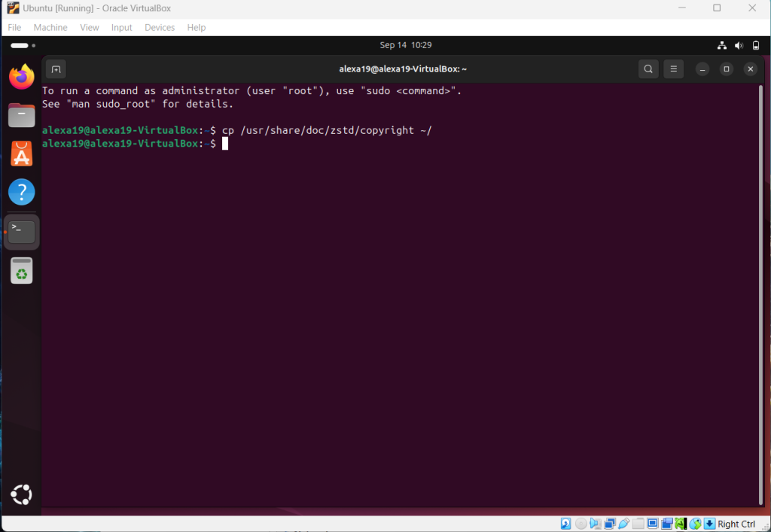Open Trash from the dock
Image resolution: width=771 pixels, height=532 pixels.
(22, 271)
